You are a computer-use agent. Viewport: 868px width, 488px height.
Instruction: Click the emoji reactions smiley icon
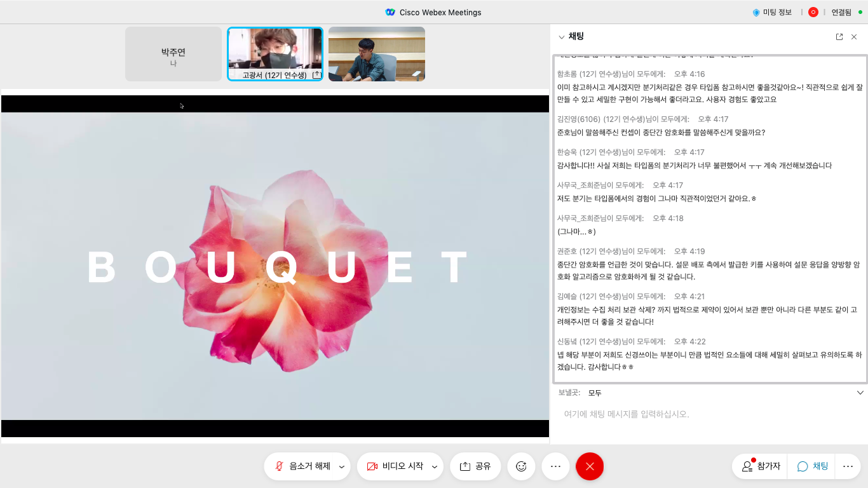521,466
